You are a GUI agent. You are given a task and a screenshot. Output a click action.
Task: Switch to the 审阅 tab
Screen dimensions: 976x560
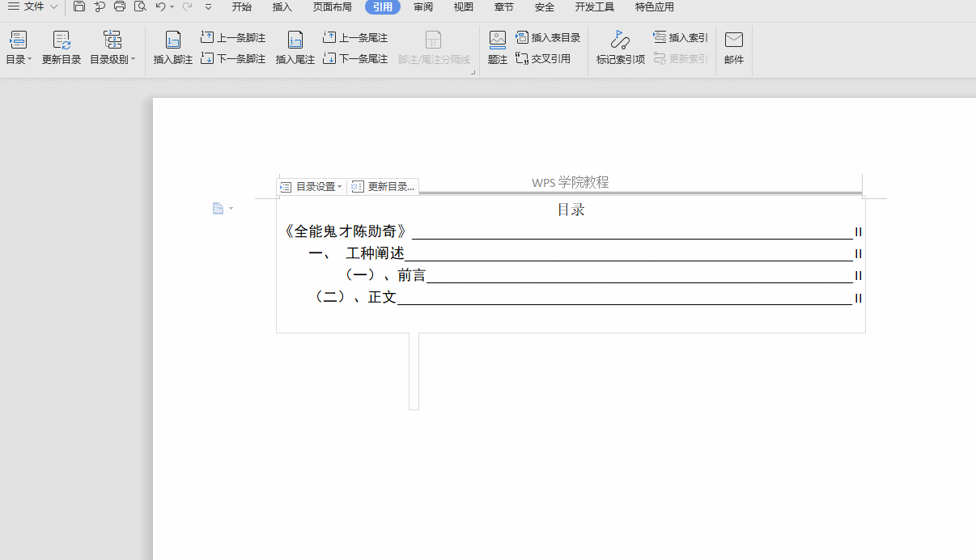click(x=423, y=7)
